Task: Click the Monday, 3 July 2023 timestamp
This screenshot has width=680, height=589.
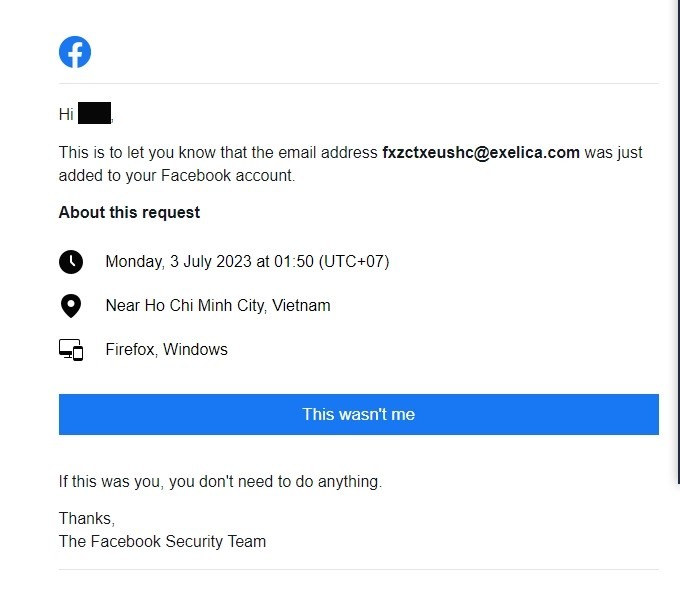Action: coord(247,262)
